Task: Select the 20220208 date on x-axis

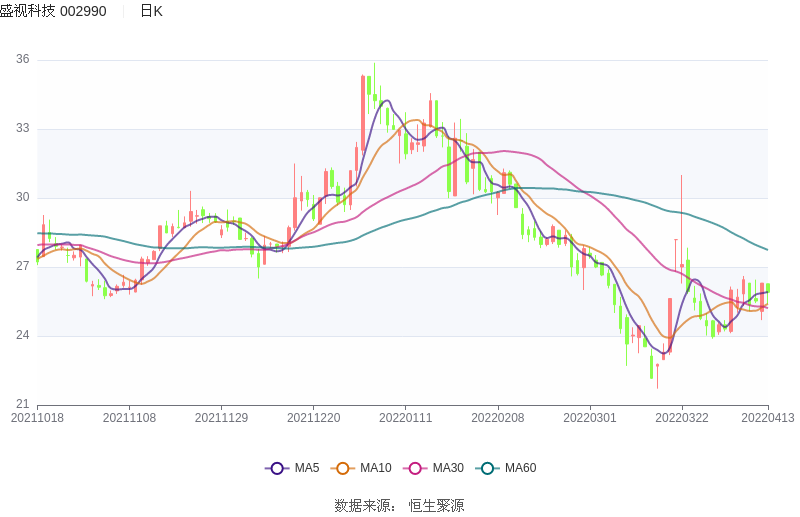Action: coord(497,418)
